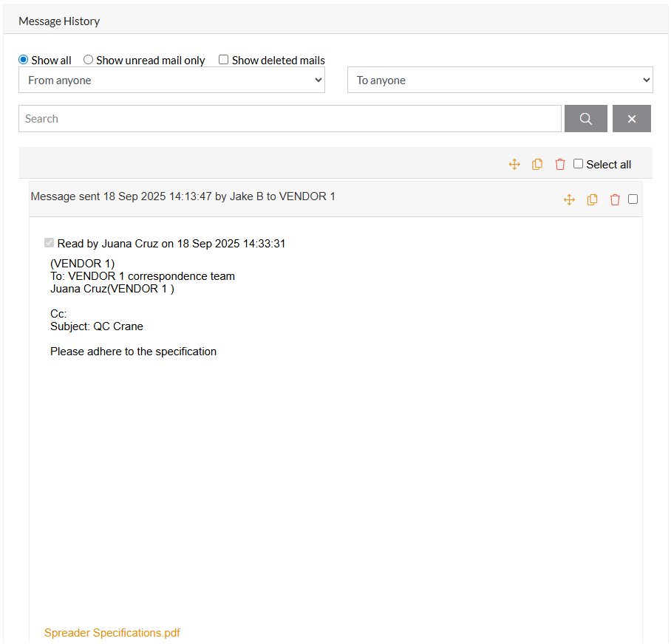This screenshot has width=671, height=644.
Task: Choose Show unread mail only
Action: click(89, 60)
